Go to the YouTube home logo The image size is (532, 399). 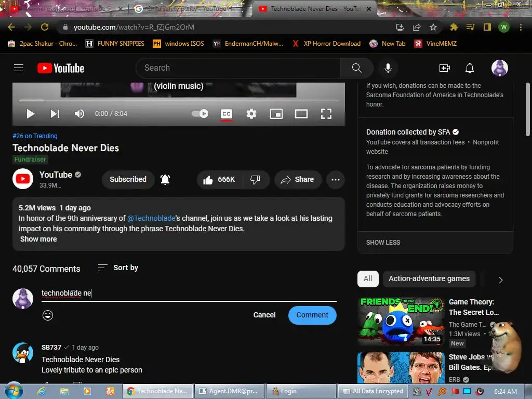[x=61, y=68]
